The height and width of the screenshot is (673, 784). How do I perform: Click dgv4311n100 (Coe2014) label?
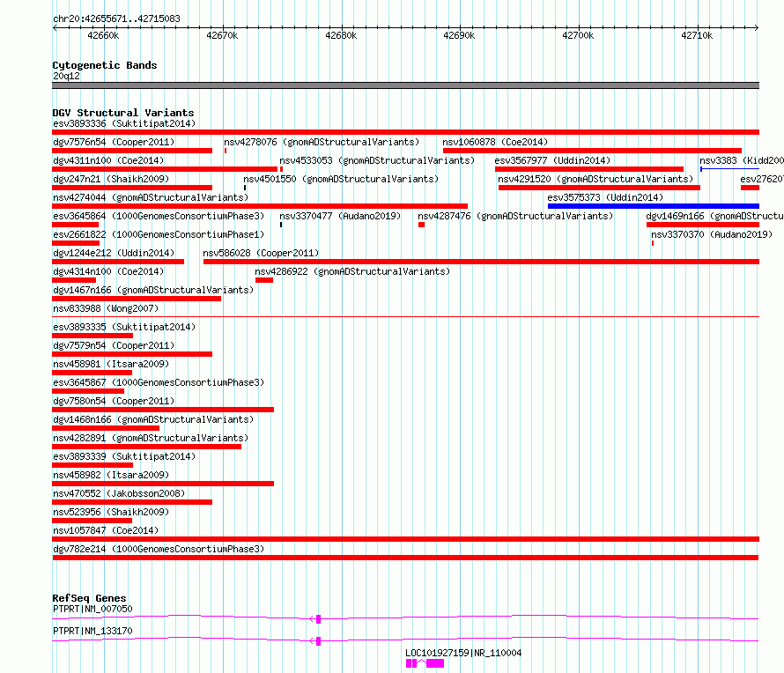click(108, 160)
